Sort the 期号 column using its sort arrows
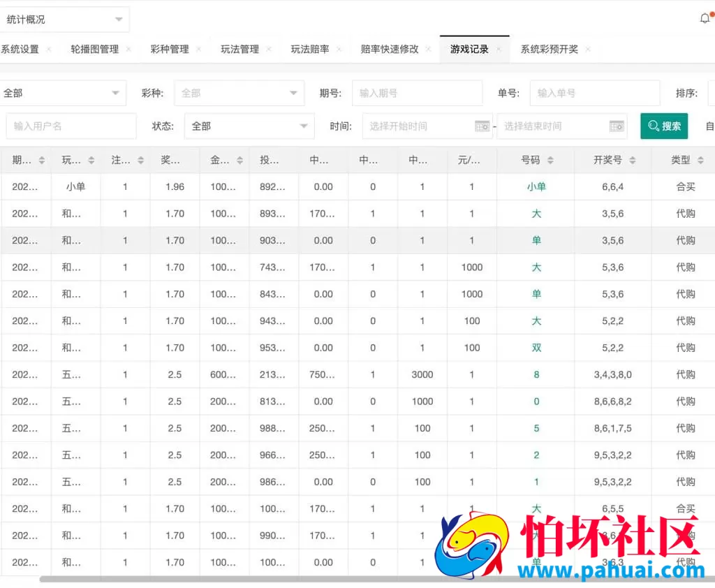This screenshot has width=715, height=588. click(42, 160)
